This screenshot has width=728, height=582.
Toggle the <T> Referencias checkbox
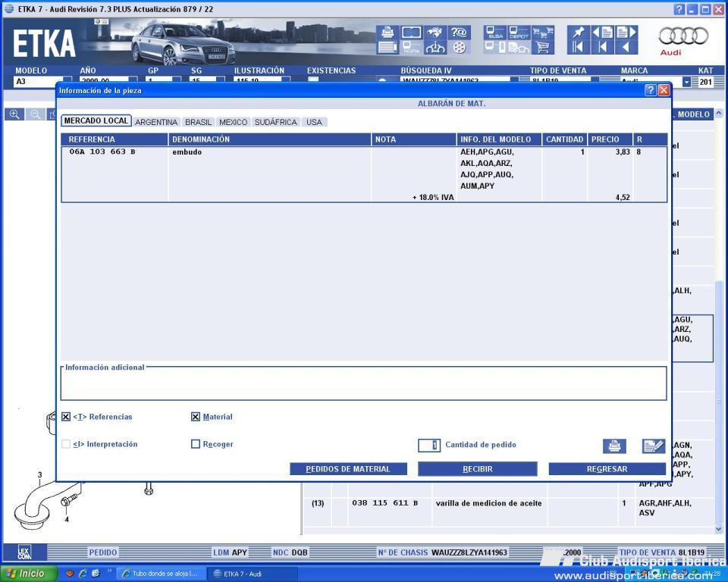pos(66,417)
